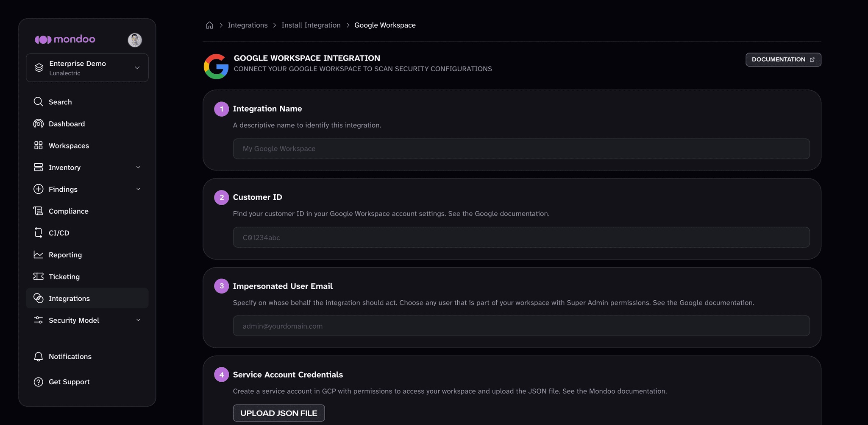Click the Google Workspace breadcrumb text
The height and width of the screenshot is (425, 868).
[x=385, y=25]
